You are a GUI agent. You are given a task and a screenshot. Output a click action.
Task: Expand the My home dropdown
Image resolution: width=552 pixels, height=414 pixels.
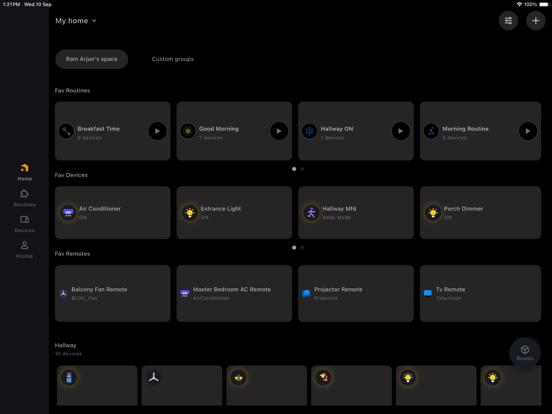76,21
